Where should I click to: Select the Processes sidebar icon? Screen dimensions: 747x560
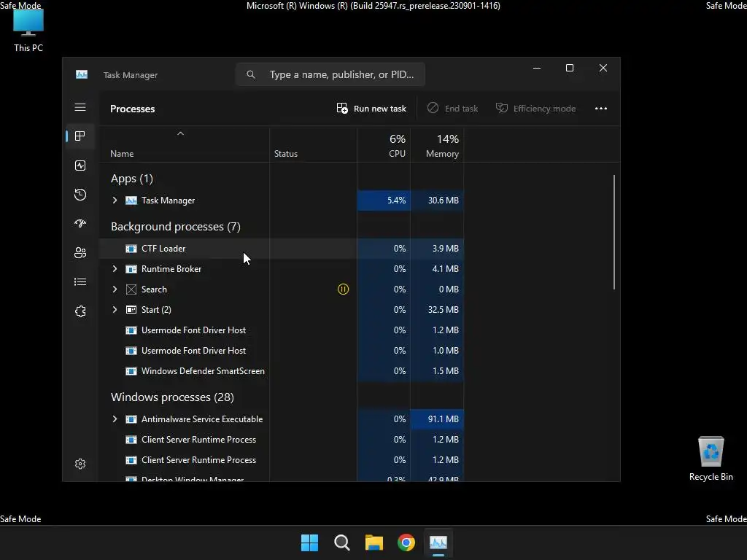(80, 136)
